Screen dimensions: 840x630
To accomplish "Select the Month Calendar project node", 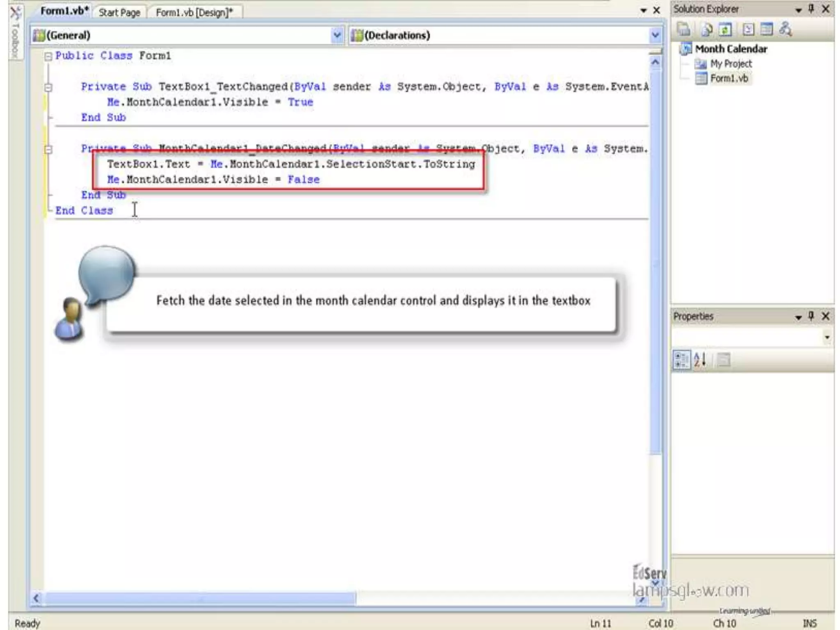I will tap(730, 49).
